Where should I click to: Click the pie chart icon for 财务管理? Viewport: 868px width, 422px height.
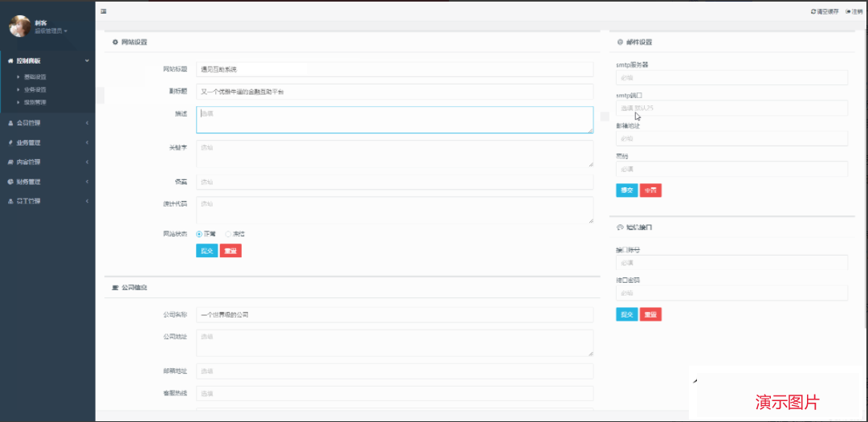coord(10,182)
